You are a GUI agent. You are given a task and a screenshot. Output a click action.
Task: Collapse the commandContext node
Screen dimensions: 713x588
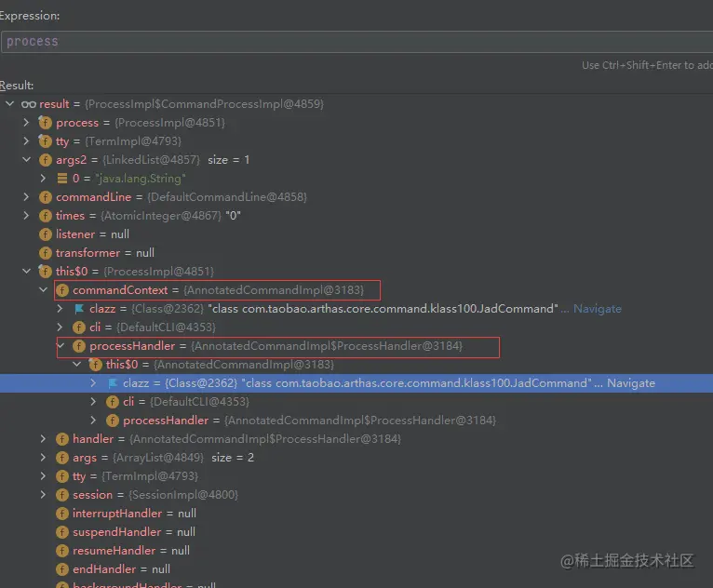pyautogui.click(x=43, y=290)
